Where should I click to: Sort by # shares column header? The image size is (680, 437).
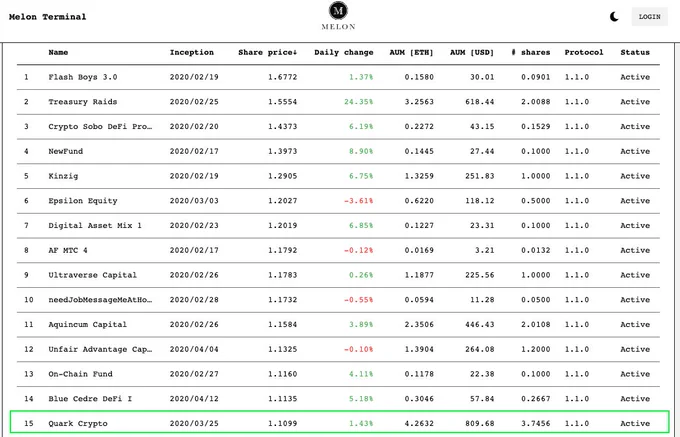(530, 52)
